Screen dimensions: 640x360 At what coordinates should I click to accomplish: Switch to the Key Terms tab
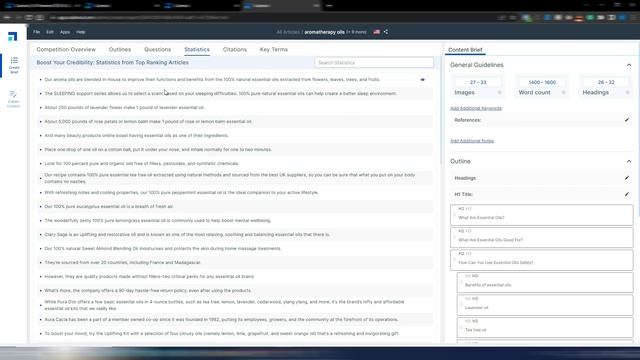tap(273, 49)
